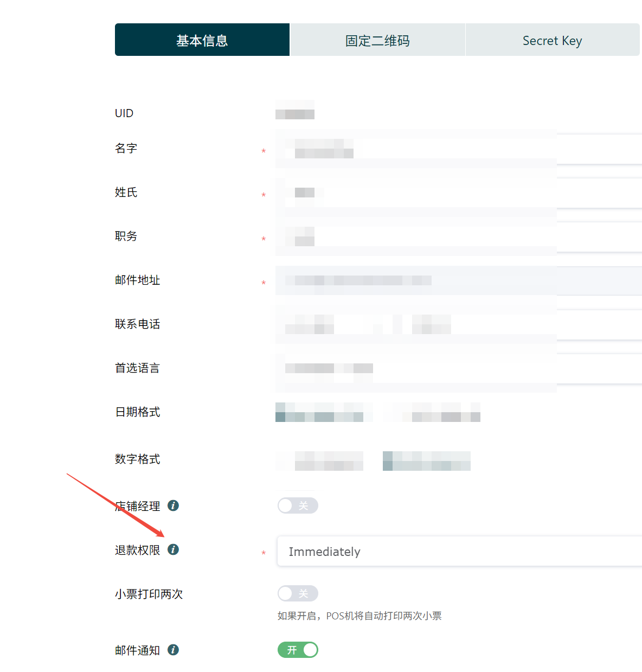Click the info icon next to 退款权限

coord(174,549)
